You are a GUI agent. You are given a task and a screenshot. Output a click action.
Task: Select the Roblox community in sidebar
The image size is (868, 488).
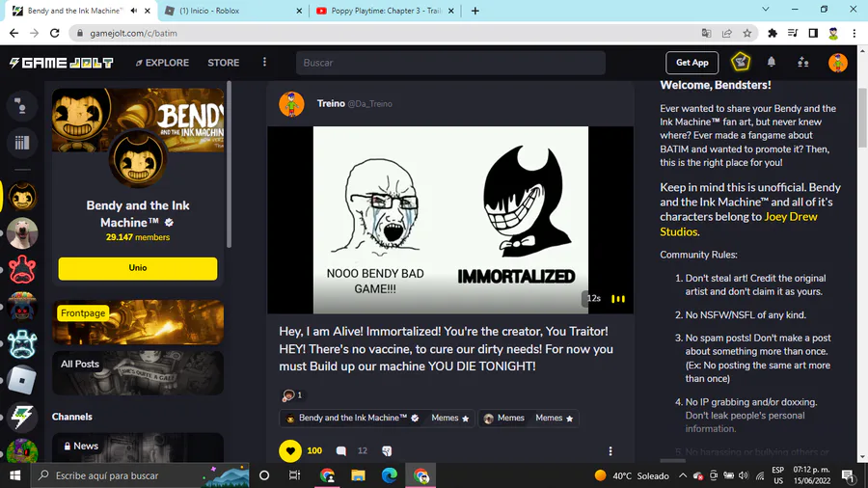(22, 380)
